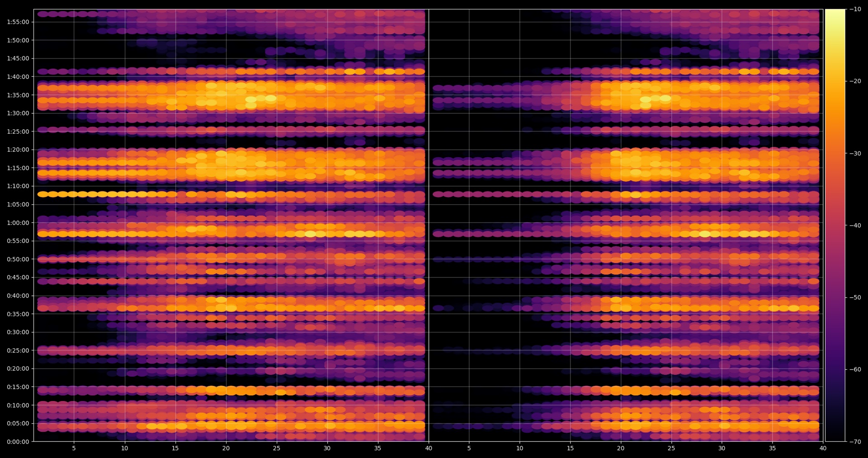Click the 1:55:00 time axis label

(18, 22)
